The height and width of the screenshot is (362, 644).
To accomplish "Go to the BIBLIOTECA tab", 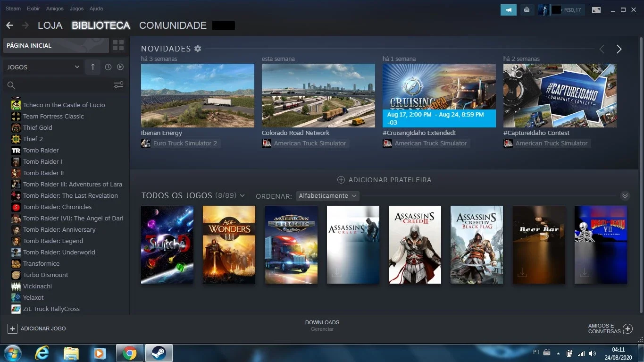I will [101, 25].
